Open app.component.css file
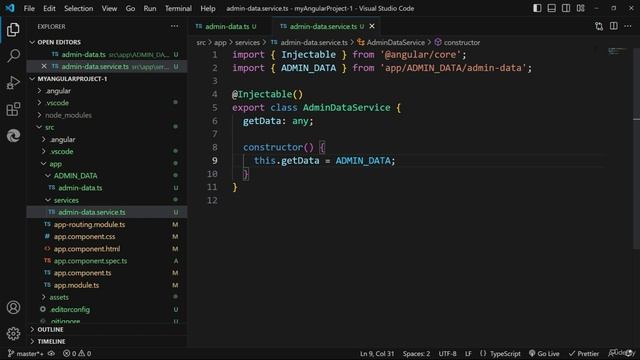The width and height of the screenshot is (640, 360). (107, 236)
